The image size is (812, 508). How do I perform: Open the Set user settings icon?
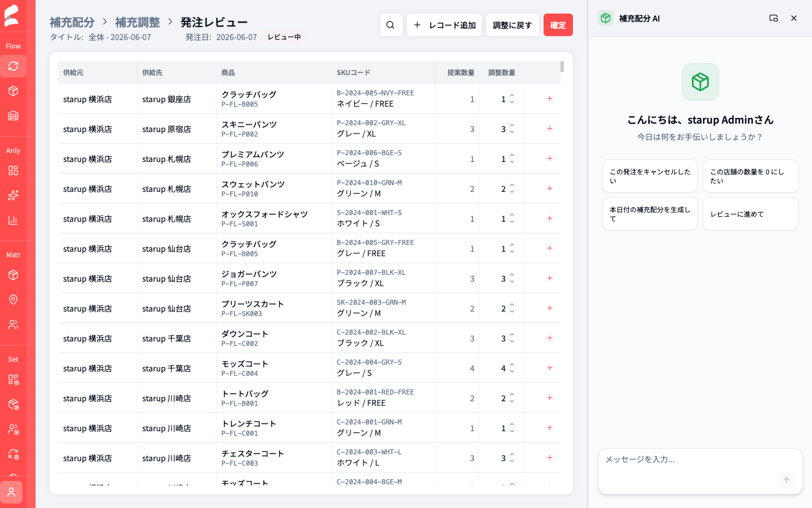(13, 429)
